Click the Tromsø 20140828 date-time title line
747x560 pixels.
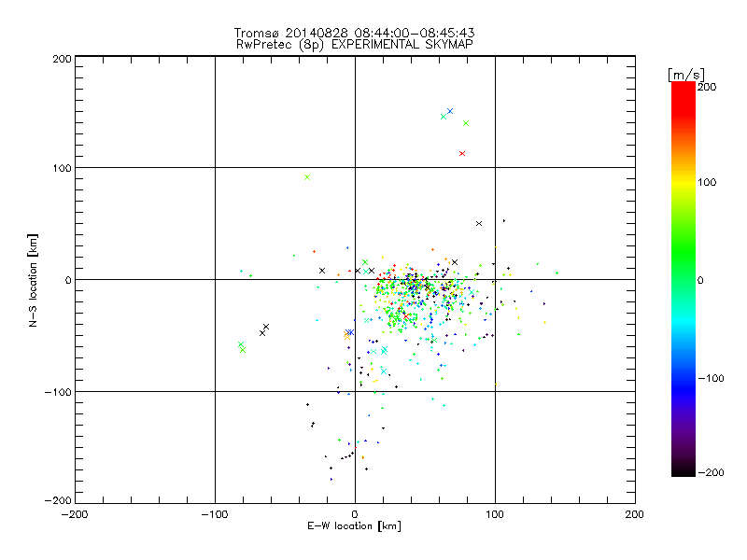pos(354,33)
